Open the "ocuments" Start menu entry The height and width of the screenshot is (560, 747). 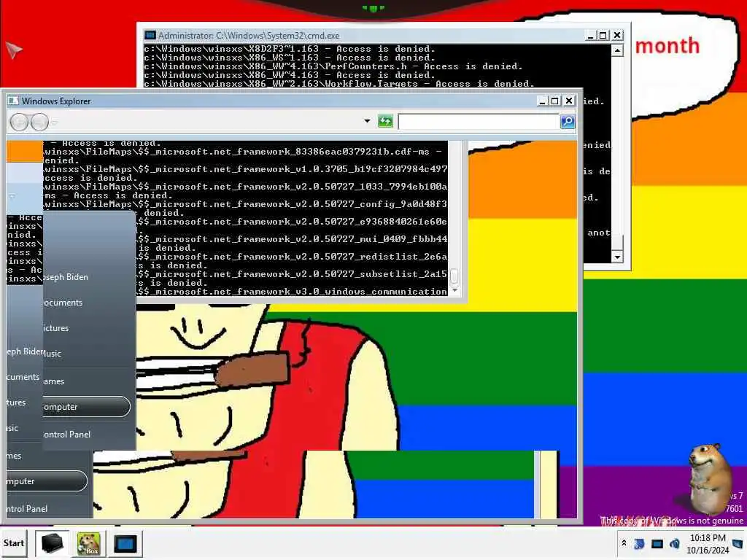(63, 303)
